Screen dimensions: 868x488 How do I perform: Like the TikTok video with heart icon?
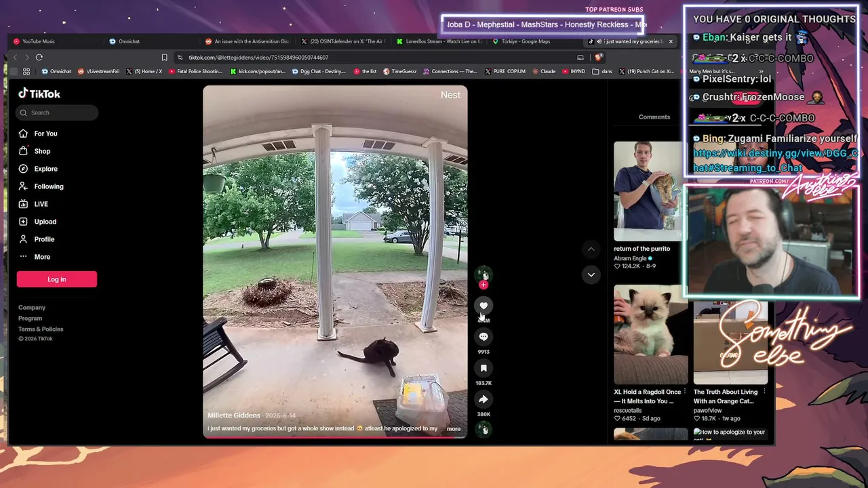(484, 306)
